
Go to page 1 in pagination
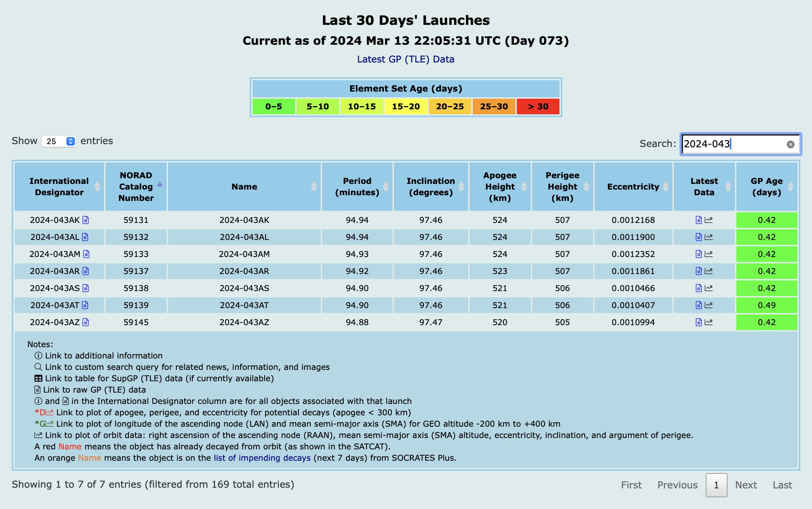tap(716, 485)
